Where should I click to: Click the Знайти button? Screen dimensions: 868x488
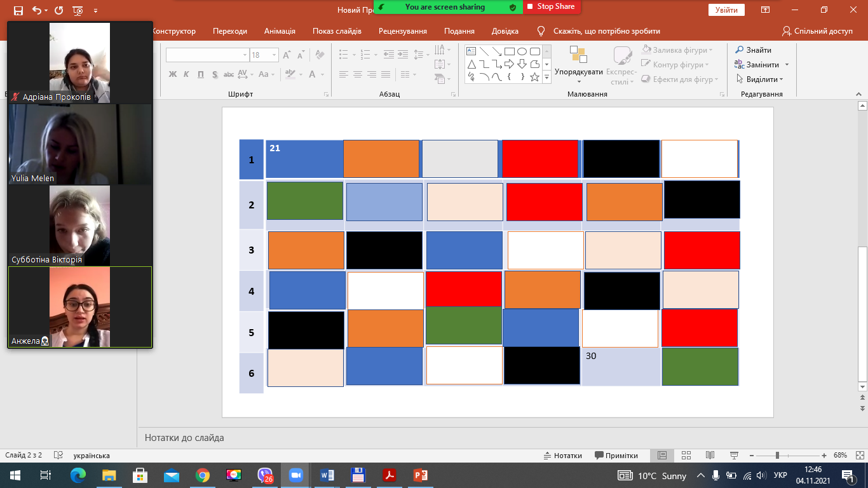(x=754, y=50)
